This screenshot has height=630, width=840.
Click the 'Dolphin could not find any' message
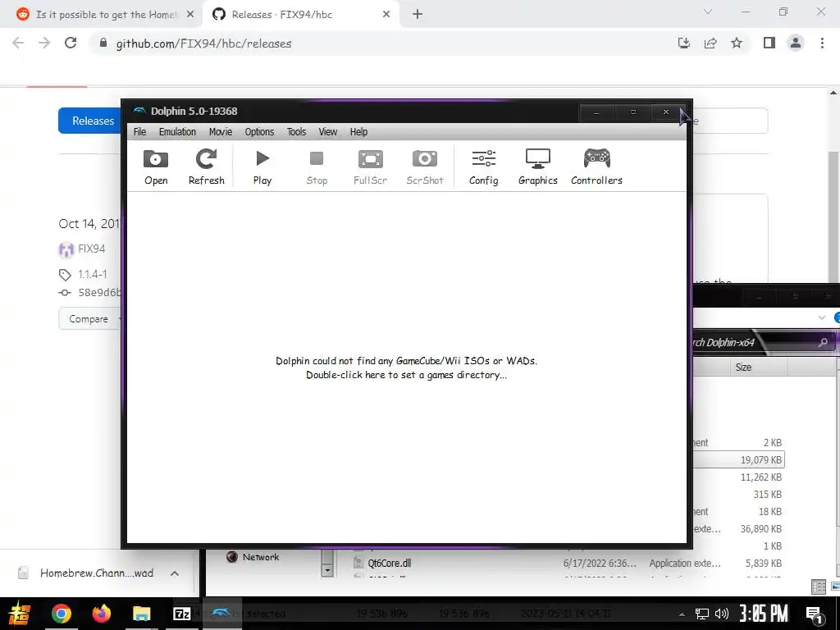pos(406,367)
